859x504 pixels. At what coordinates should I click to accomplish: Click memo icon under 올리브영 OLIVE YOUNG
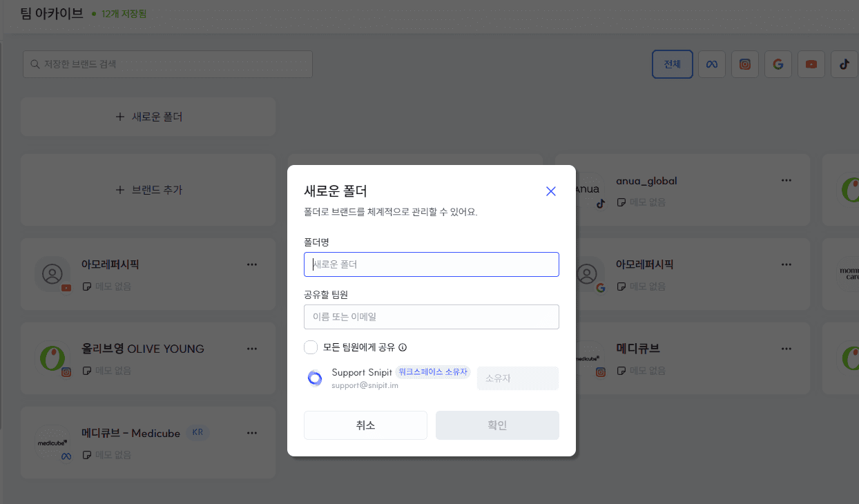tap(86, 371)
